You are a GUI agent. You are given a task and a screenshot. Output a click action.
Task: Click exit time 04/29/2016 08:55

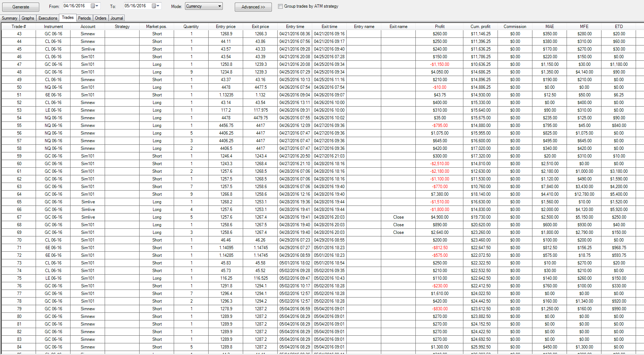point(329,240)
